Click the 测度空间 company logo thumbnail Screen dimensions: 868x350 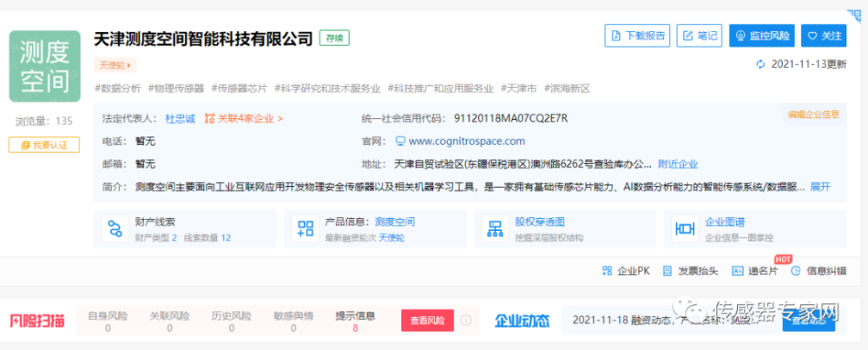coord(44,67)
